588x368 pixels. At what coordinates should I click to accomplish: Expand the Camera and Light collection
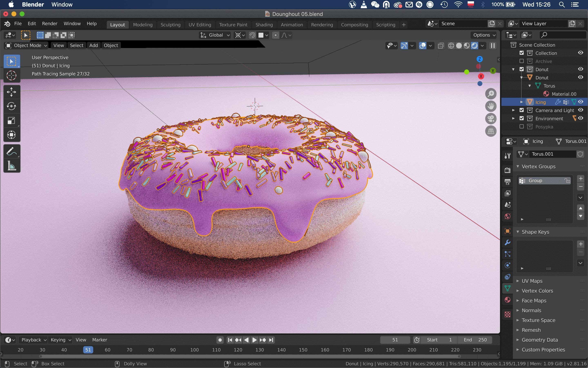[513, 110]
